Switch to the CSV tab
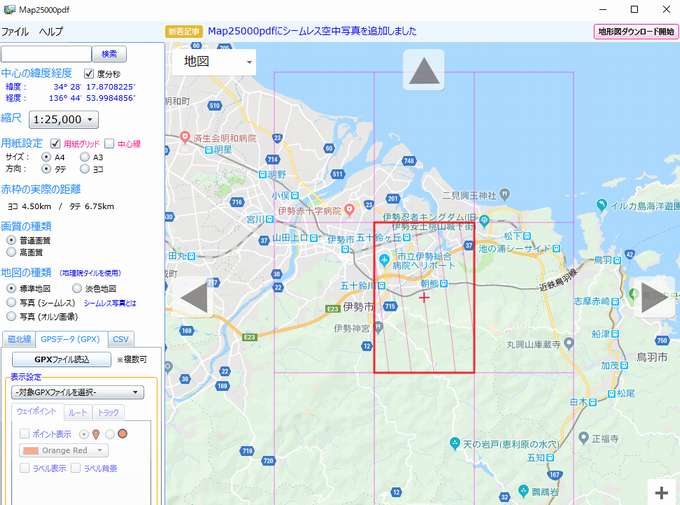The width and height of the screenshot is (680, 505). click(x=121, y=339)
